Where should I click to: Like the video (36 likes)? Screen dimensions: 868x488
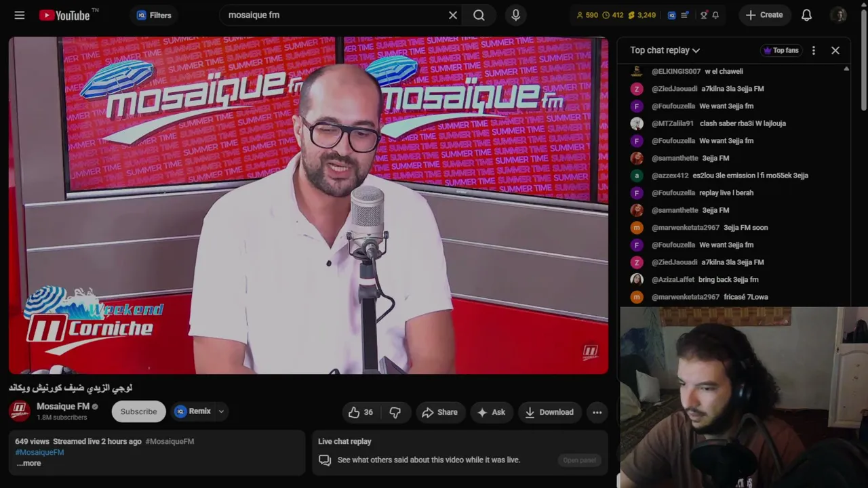361,412
